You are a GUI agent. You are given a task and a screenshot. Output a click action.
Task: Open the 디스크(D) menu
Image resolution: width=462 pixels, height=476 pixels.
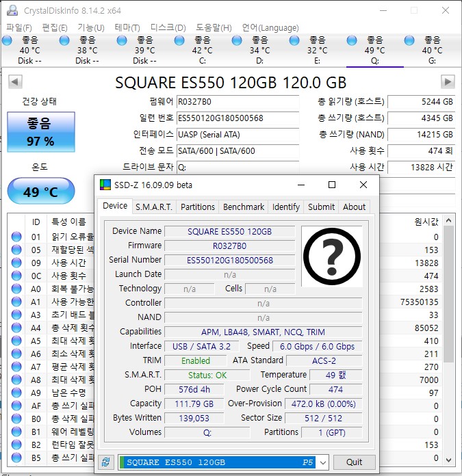168,27
